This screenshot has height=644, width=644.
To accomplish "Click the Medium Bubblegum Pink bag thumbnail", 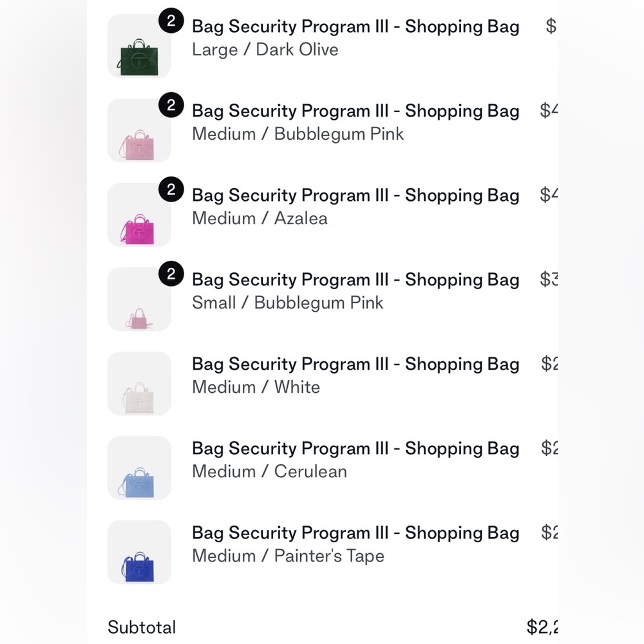I will coord(139,131).
